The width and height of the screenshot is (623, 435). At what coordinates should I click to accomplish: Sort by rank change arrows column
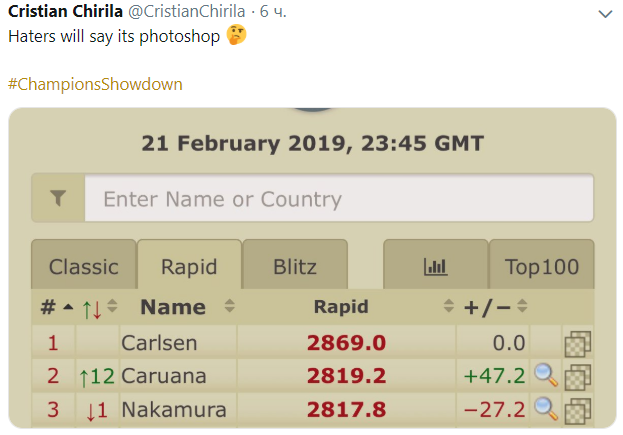pos(99,308)
